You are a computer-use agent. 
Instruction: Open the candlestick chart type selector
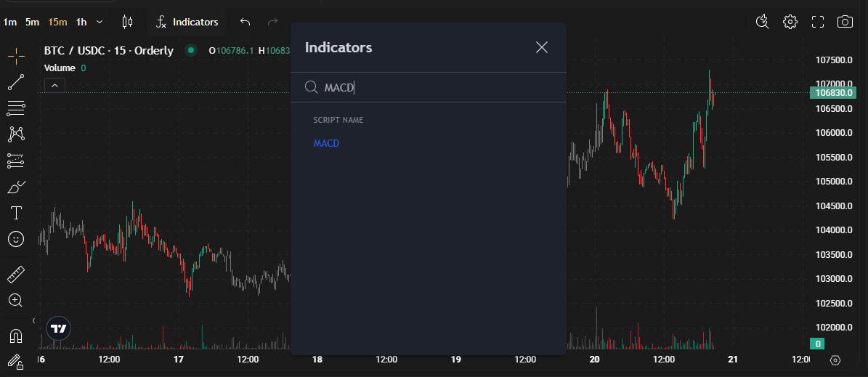coord(128,22)
